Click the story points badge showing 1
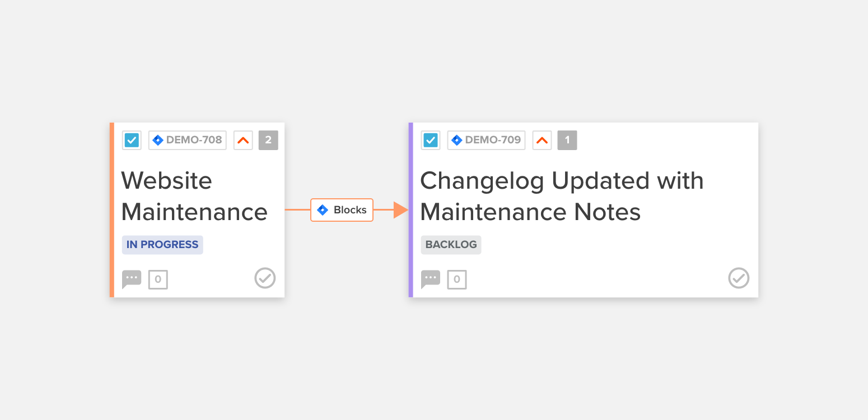 pyautogui.click(x=567, y=140)
